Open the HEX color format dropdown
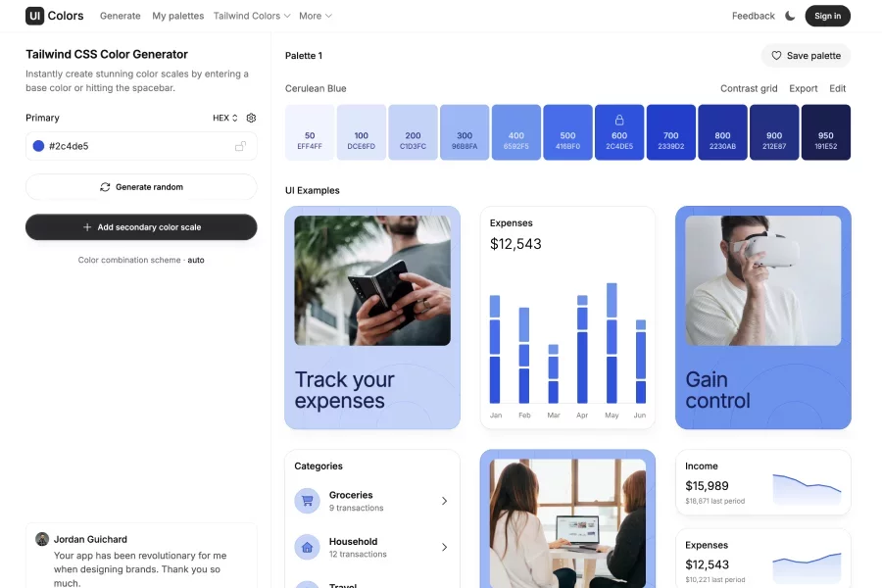This screenshot has width=882, height=588. coord(225,118)
